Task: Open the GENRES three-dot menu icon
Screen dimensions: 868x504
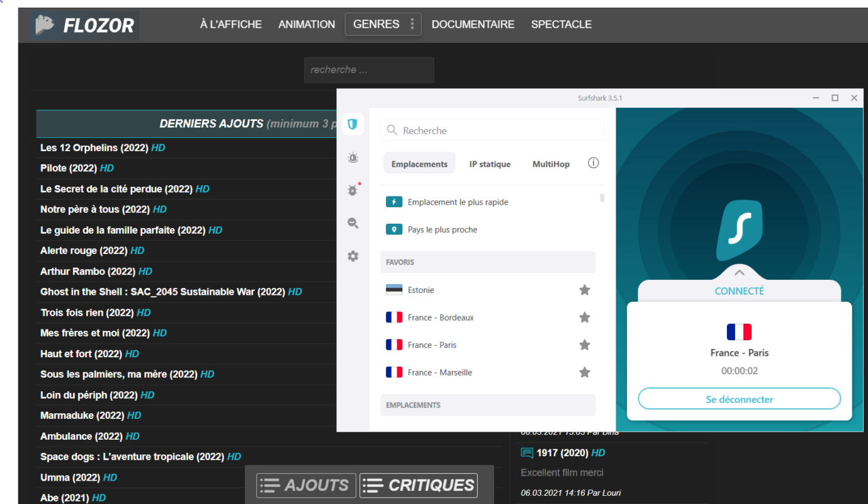Action: click(x=412, y=24)
